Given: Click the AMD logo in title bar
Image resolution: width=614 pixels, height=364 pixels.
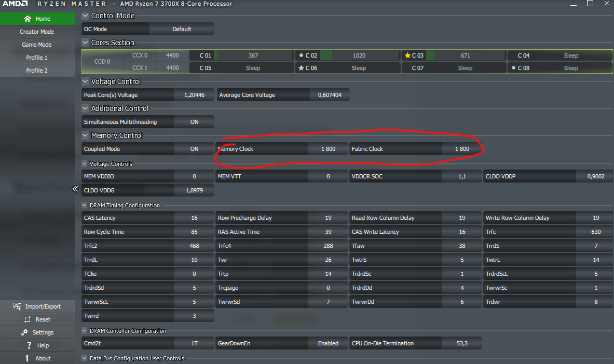Looking at the screenshot, I should tap(15, 4).
